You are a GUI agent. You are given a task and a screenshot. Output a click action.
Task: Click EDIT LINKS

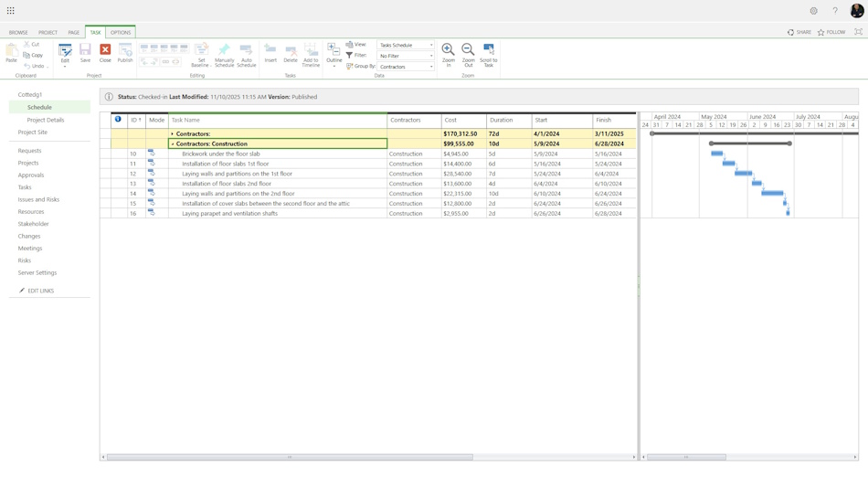(37, 291)
